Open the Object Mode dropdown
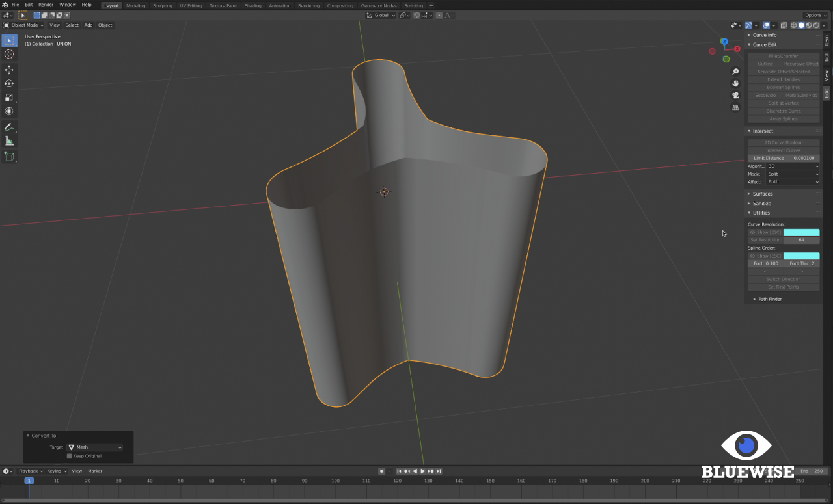Image resolution: width=833 pixels, height=504 pixels. point(24,25)
